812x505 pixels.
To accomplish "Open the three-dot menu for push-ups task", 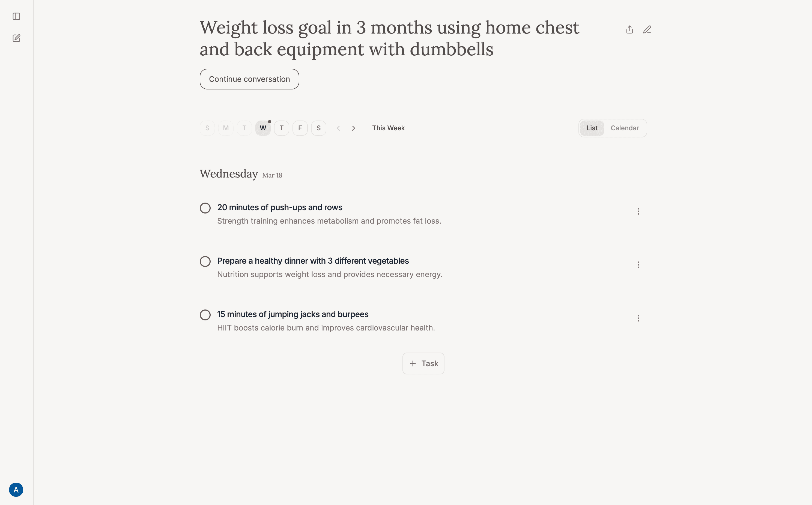I will click(638, 211).
